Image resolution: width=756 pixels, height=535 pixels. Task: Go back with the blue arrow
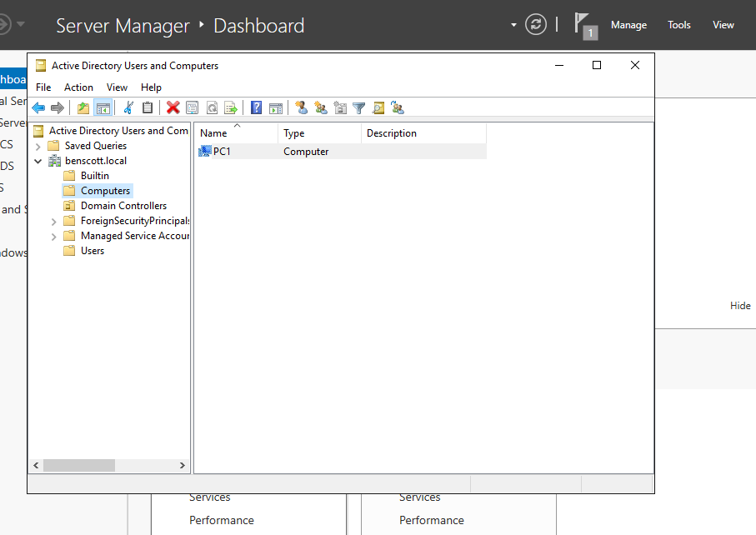coord(38,108)
